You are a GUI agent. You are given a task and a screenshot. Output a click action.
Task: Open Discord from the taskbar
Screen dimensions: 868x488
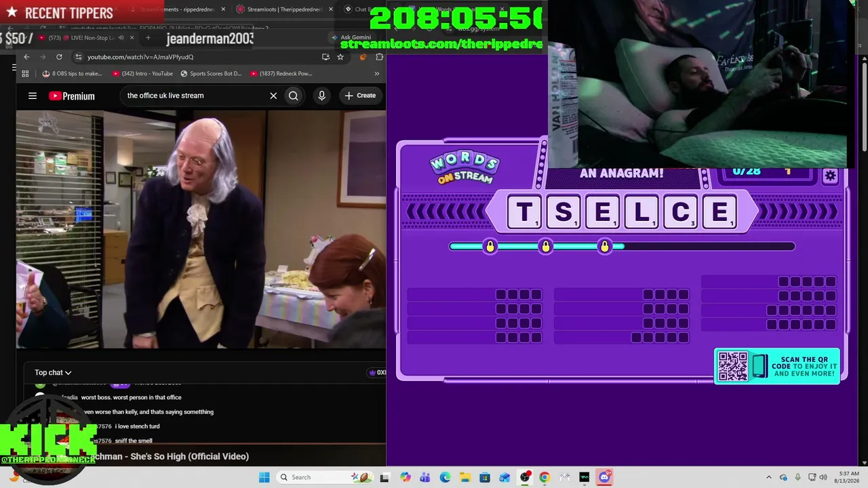pos(604,477)
